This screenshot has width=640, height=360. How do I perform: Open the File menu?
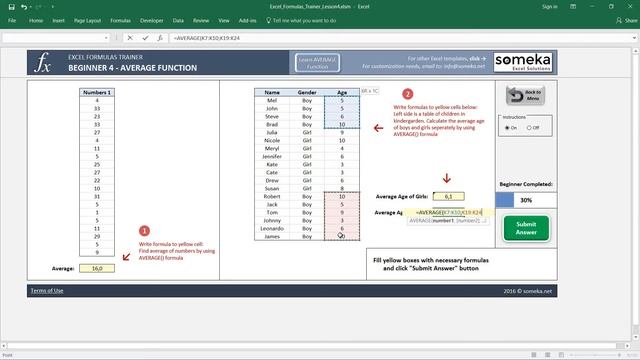click(12, 20)
